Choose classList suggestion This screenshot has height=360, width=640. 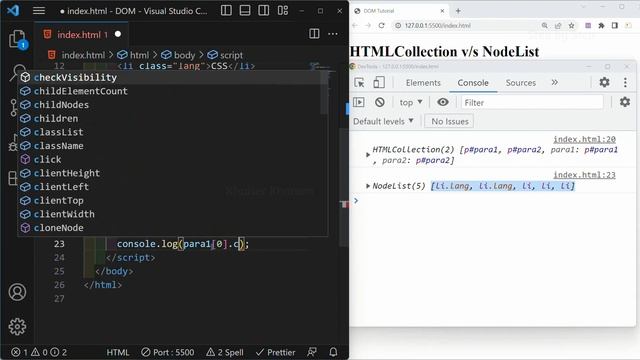tap(172, 132)
